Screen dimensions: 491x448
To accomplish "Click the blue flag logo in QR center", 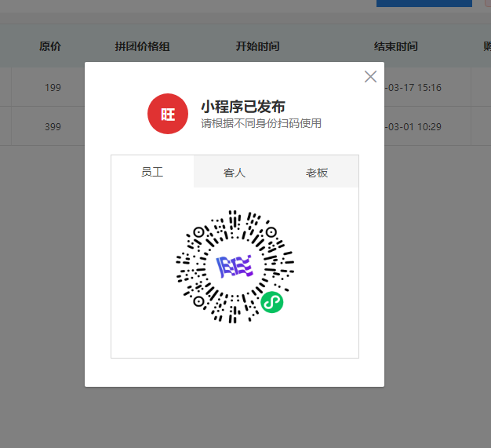I will coord(235,267).
